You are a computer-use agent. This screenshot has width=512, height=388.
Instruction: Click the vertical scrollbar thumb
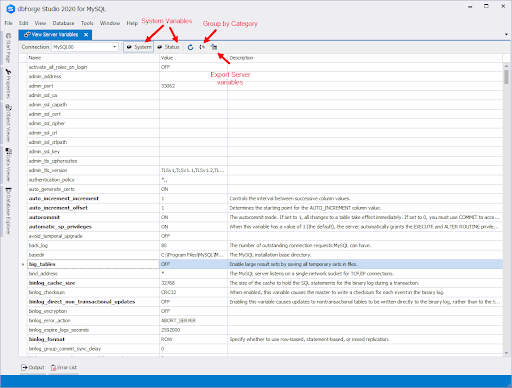506,77
